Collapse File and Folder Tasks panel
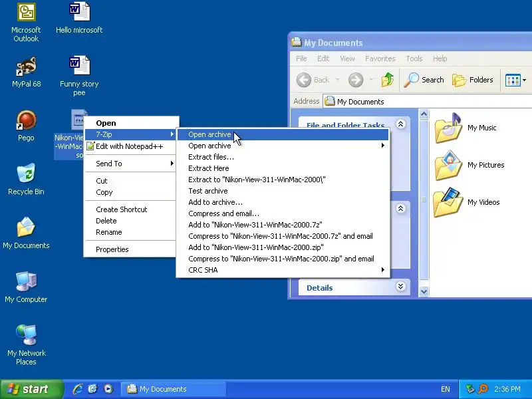532x399 pixels. (x=401, y=124)
